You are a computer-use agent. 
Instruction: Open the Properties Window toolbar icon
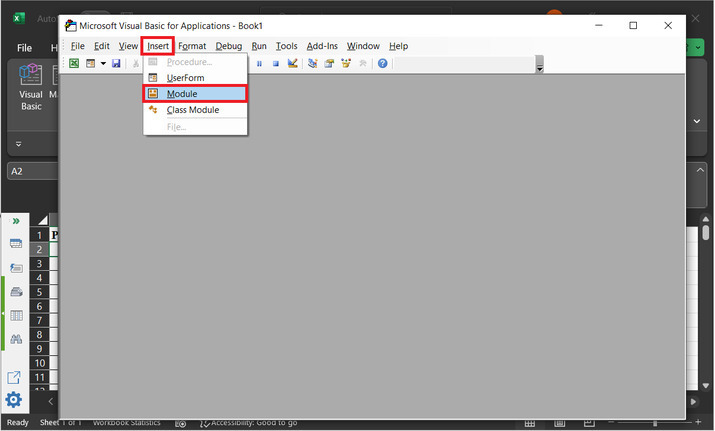click(x=329, y=63)
